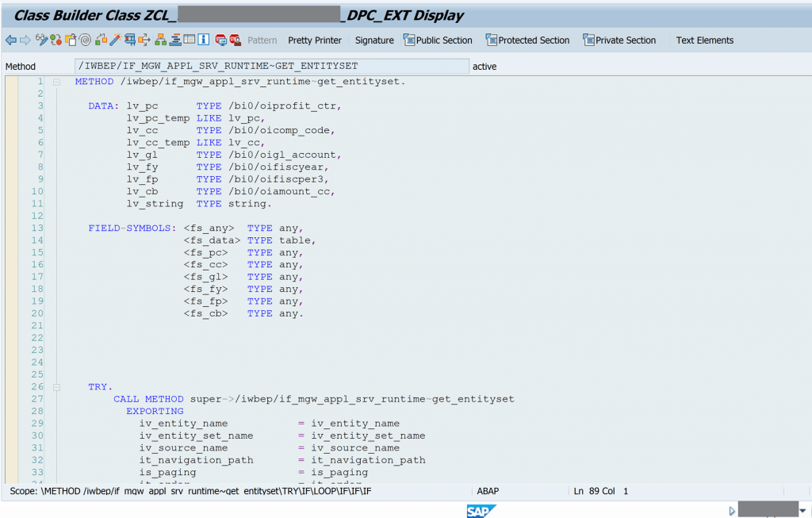812x518 pixels.
Task: Click left-hand it_navigation_path parameter on line 32
Action: [197, 460]
